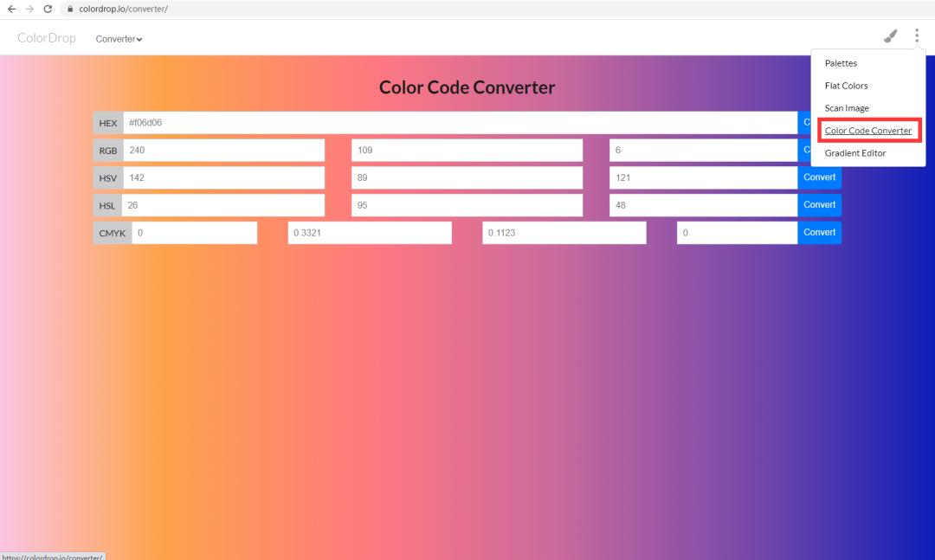
Task: Click the padlock site security icon
Action: point(71,10)
